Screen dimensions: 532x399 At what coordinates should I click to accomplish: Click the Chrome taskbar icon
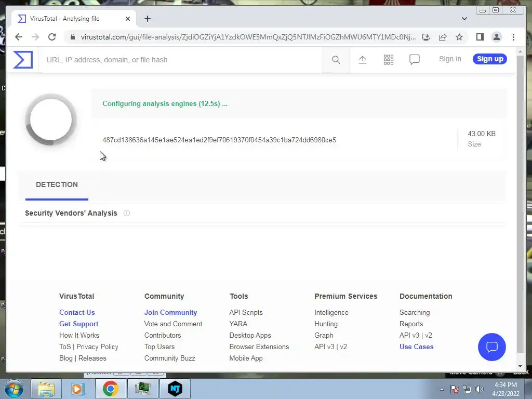point(110,389)
